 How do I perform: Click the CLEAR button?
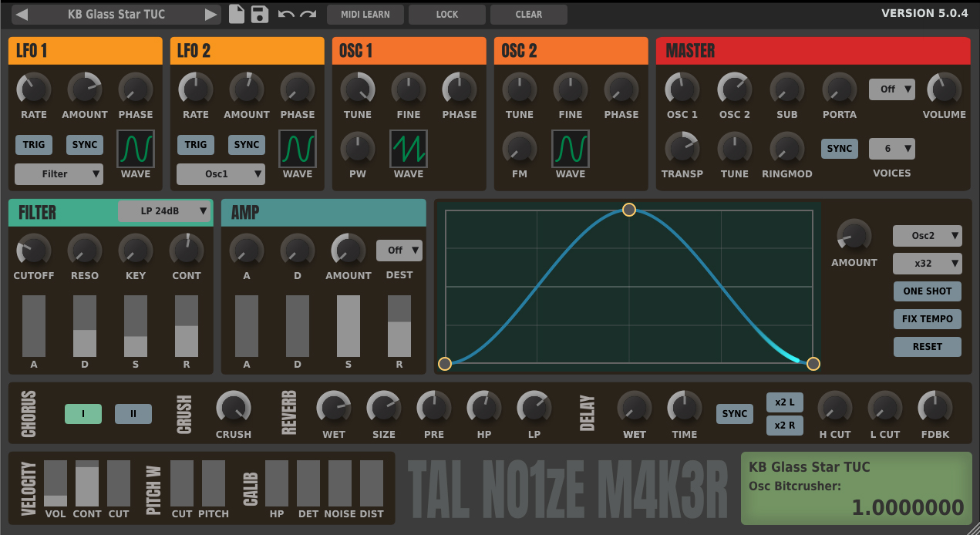(x=529, y=15)
